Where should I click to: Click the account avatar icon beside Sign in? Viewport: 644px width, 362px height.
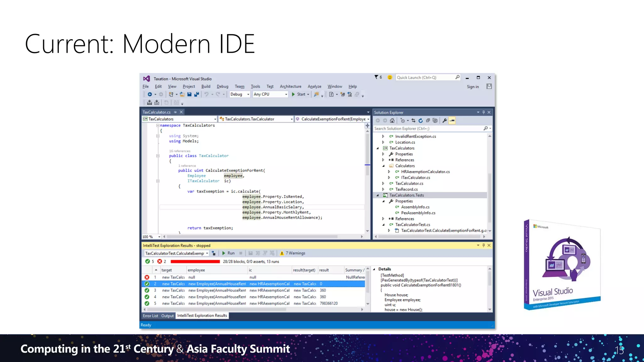[489, 86]
